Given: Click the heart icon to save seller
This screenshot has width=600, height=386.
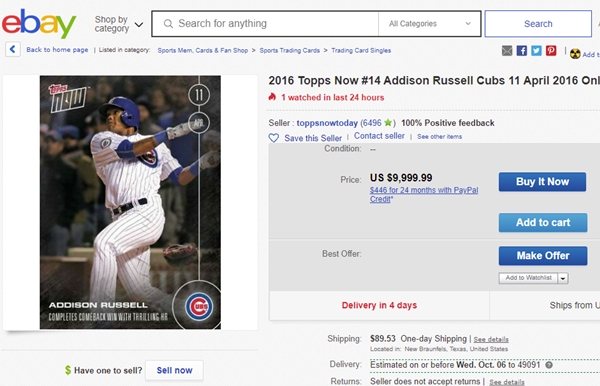Looking at the screenshot, I should coord(274,138).
